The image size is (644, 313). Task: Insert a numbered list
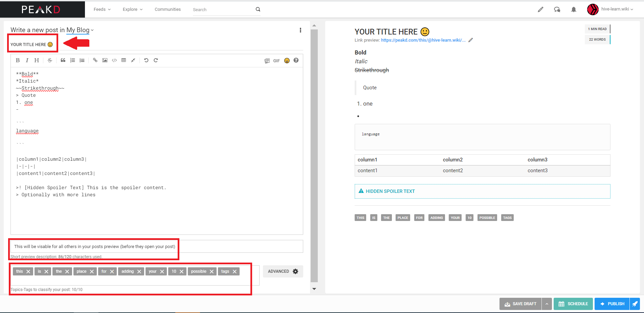pyautogui.click(x=72, y=60)
